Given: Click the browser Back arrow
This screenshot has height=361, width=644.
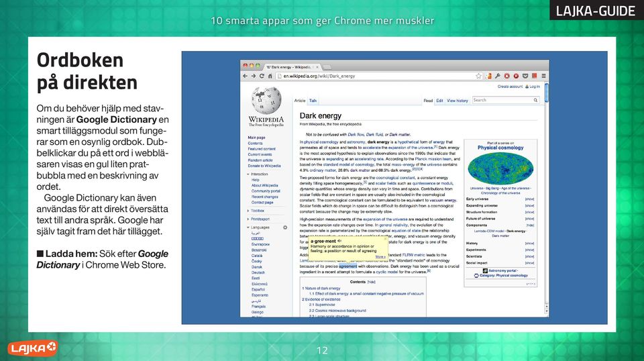Looking at the screenshot, I should pyautogui.click(x=246, y=76).
